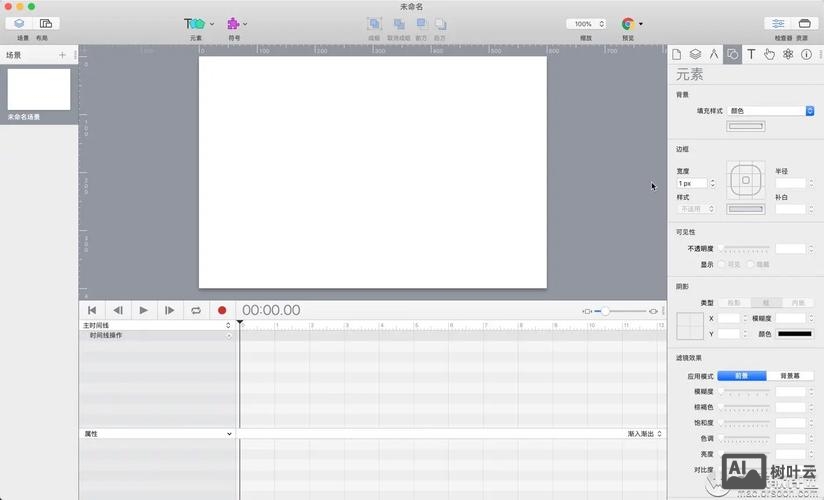Open the Typography (T) inspector tab
The image size is (824, 500).
[751, 54]
